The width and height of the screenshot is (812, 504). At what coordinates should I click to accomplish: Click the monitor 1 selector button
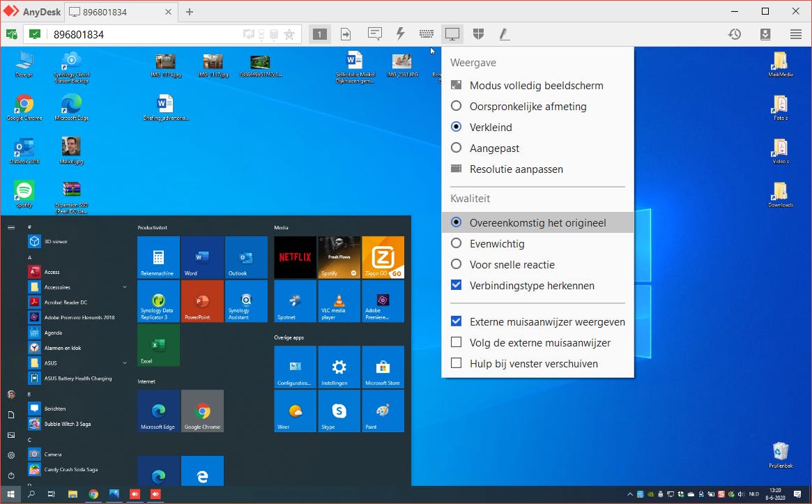pos(319,33)
